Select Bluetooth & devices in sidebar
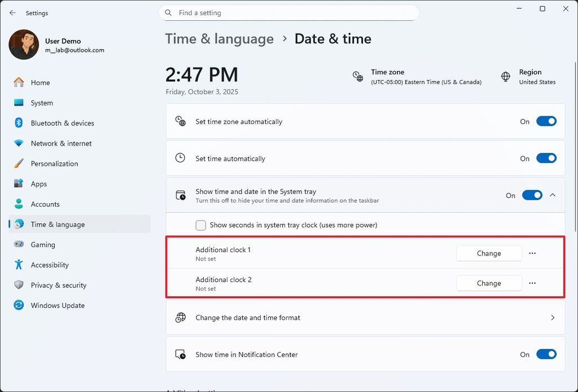 (x=80, y=123)
